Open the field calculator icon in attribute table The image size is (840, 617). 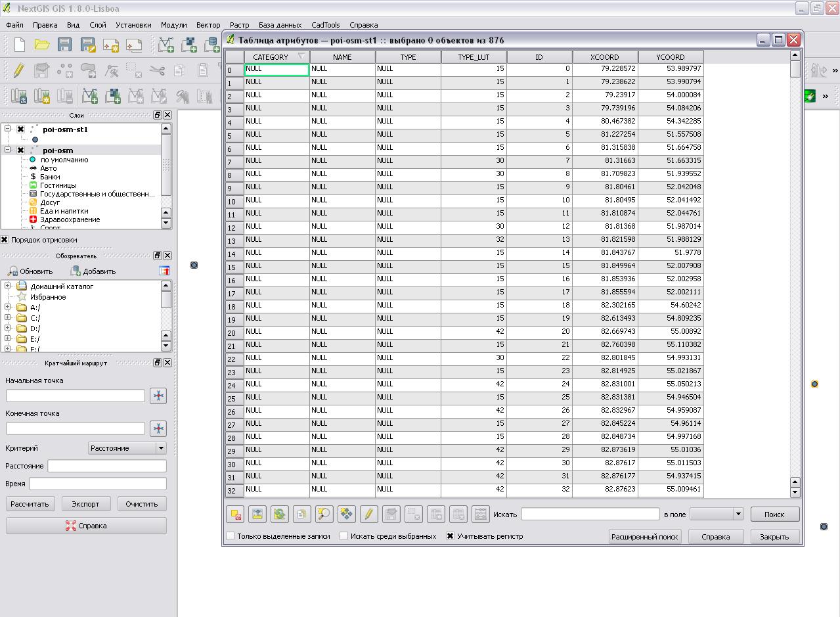(x=480, y=514)
